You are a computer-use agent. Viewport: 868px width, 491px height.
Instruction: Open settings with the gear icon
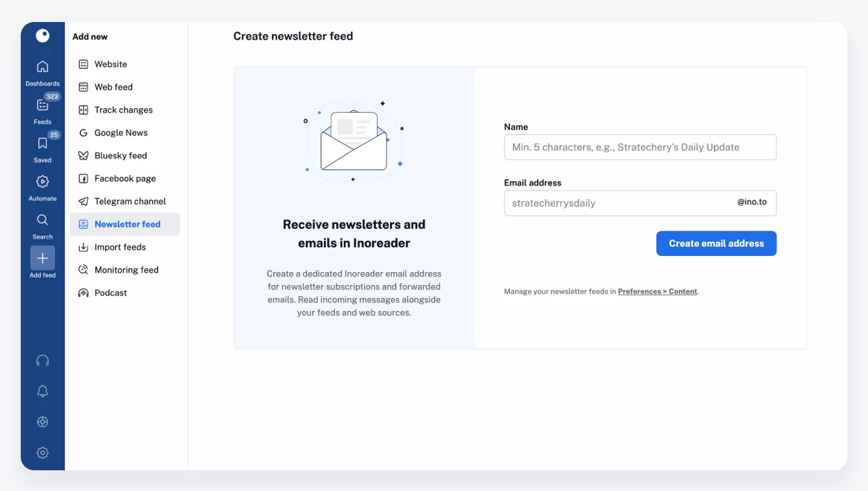coord(43,453)
